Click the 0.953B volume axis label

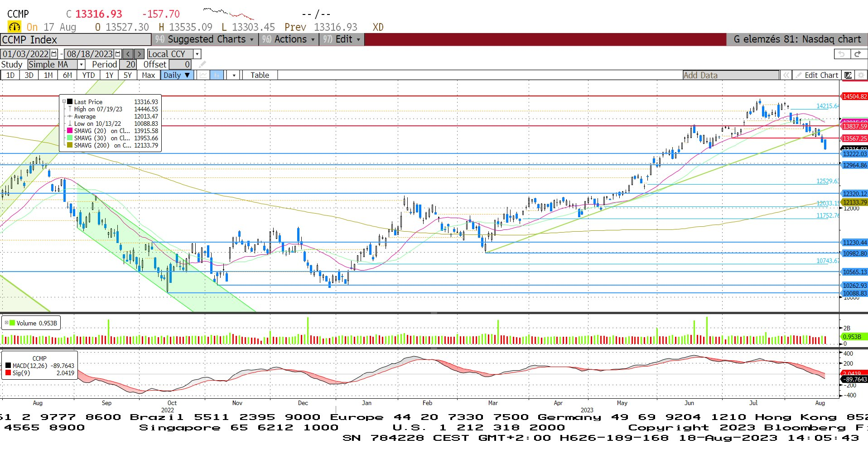[854, 337]
